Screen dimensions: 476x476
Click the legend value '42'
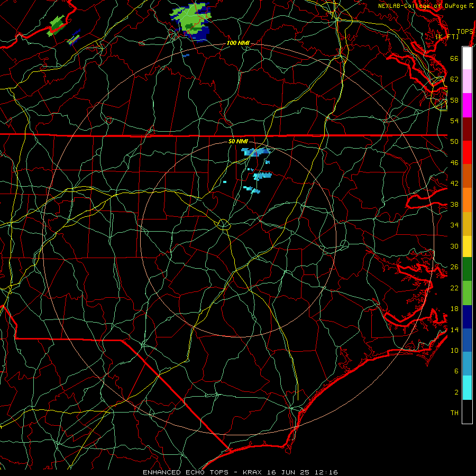(x=454, y=184)
